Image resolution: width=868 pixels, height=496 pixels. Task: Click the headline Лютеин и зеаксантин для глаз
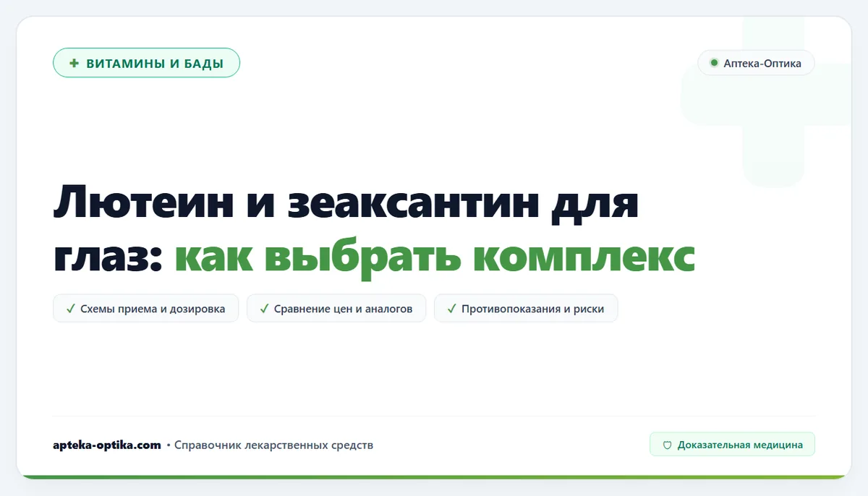coord(346,227)
